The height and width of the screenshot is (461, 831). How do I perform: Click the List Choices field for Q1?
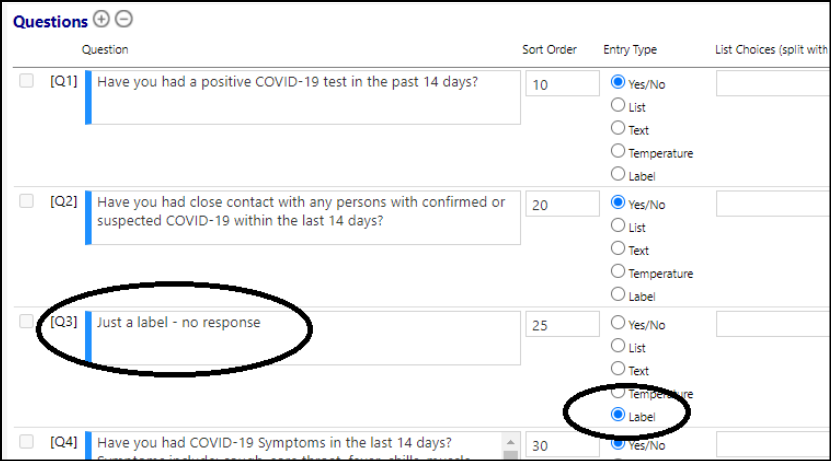773,84
